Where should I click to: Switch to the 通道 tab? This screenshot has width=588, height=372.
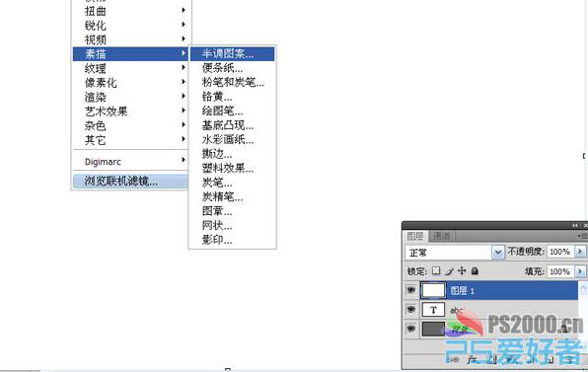(441, 236)
